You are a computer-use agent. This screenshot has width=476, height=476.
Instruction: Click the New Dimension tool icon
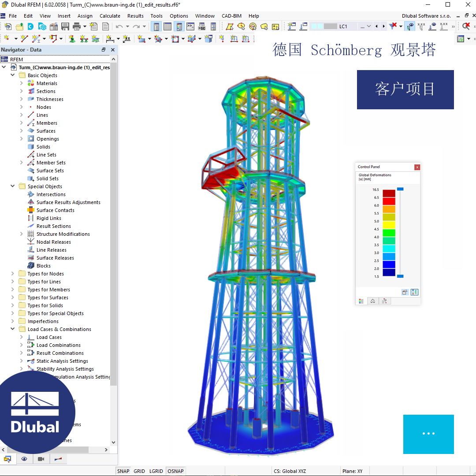110,38
